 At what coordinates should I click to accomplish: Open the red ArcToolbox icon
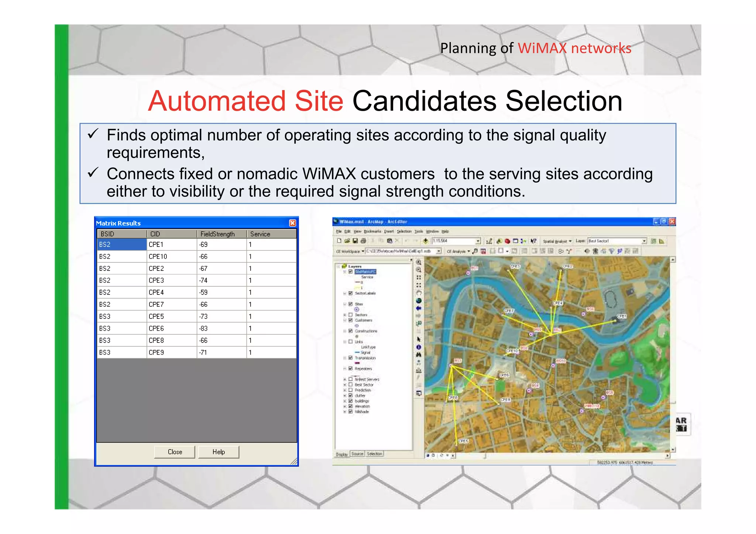coord(508,241)
